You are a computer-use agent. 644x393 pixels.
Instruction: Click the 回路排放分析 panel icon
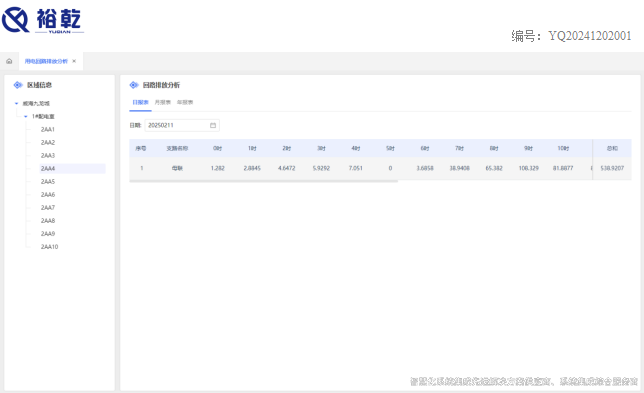click(x=133, y=85)
